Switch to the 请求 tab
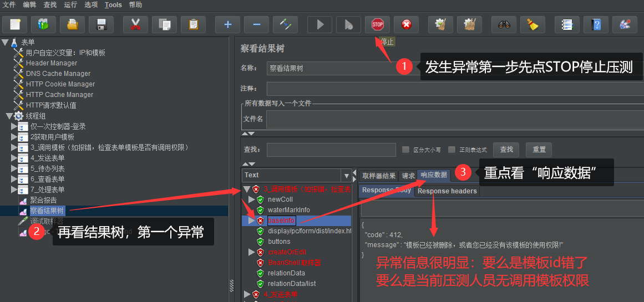The height and width of the screenshot is (302, 644). click(408, 176)
